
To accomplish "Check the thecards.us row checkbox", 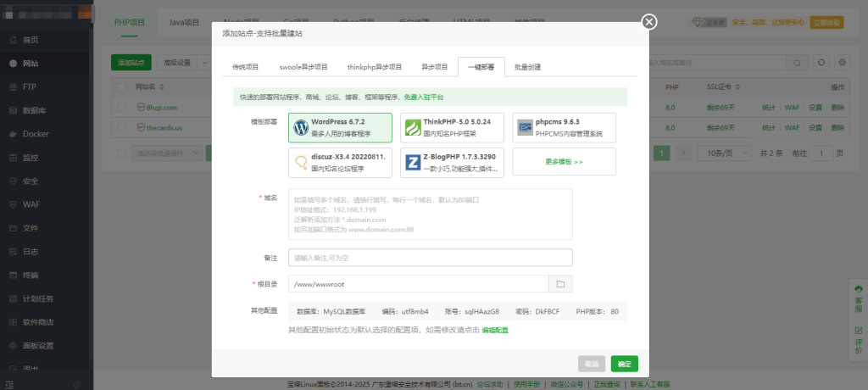I will tap(122, 128).
